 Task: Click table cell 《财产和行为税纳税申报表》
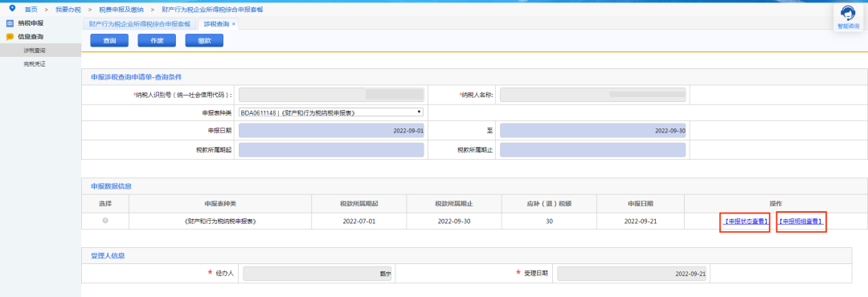point(220,222)
